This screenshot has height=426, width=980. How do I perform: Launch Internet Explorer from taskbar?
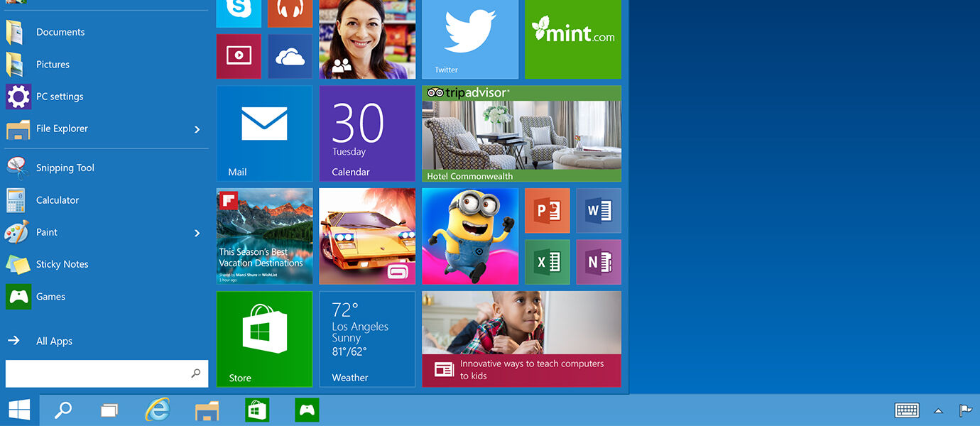click(x=157, y=410)
